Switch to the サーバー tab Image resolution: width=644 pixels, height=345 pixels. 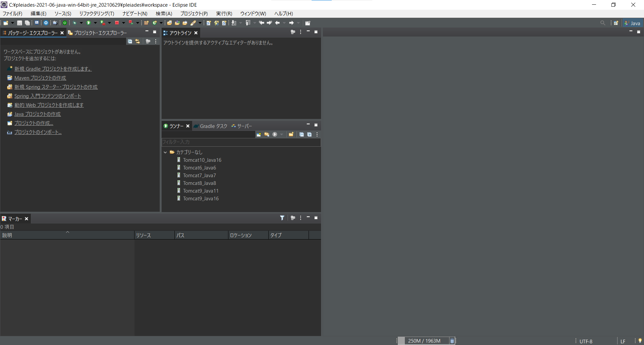241,126
